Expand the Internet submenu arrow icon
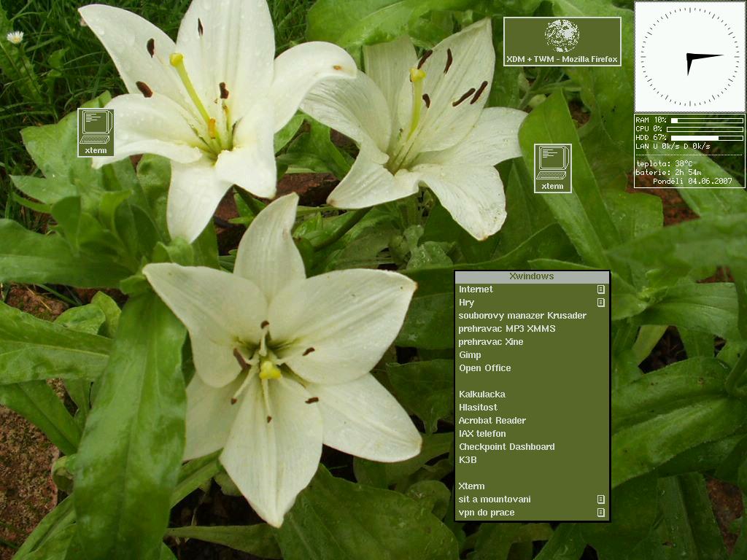 [x=600, y=289]
